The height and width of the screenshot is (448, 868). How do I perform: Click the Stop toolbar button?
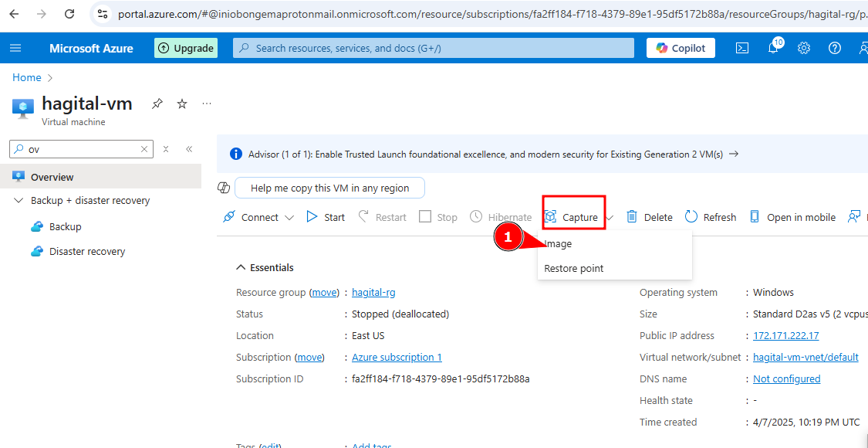tap(438, 217)
